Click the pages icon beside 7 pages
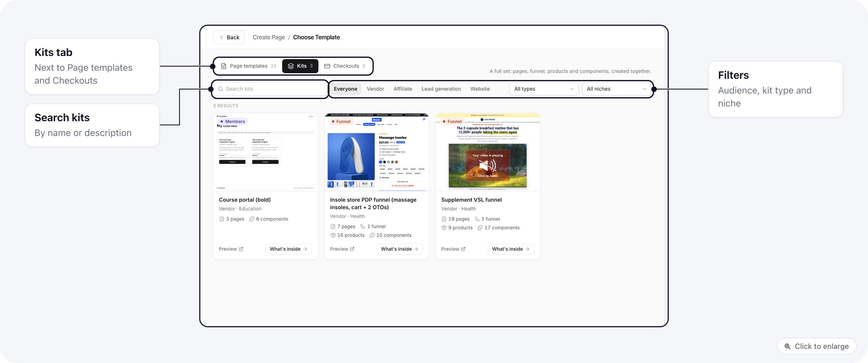The height and width of the screenshot is (363, 868). click(x=333, y=226)
